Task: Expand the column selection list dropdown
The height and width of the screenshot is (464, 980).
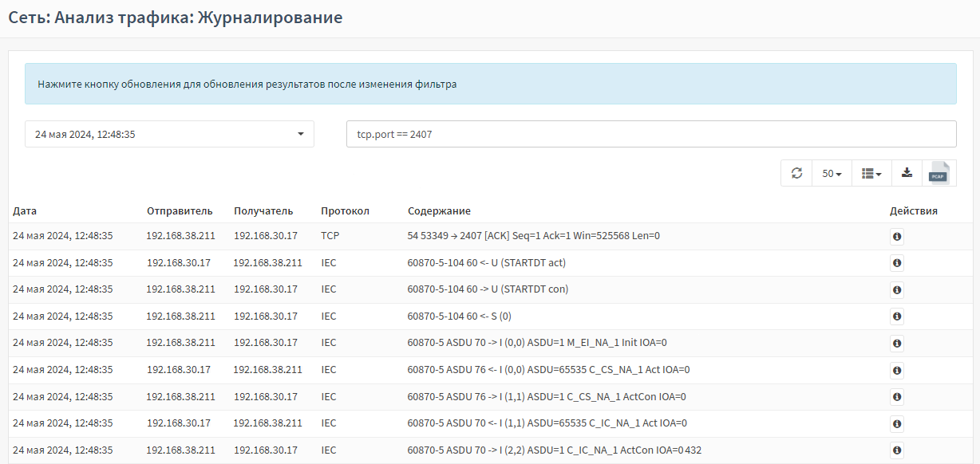Action: click(871, 174)
